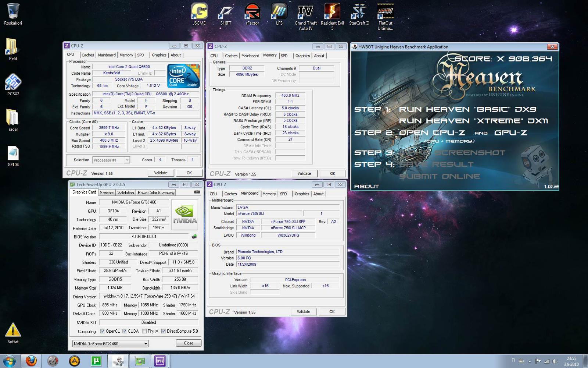Switch to Caches tab in CPU-Z CPU window
The image size is (588, 368).
coord(87,55)
